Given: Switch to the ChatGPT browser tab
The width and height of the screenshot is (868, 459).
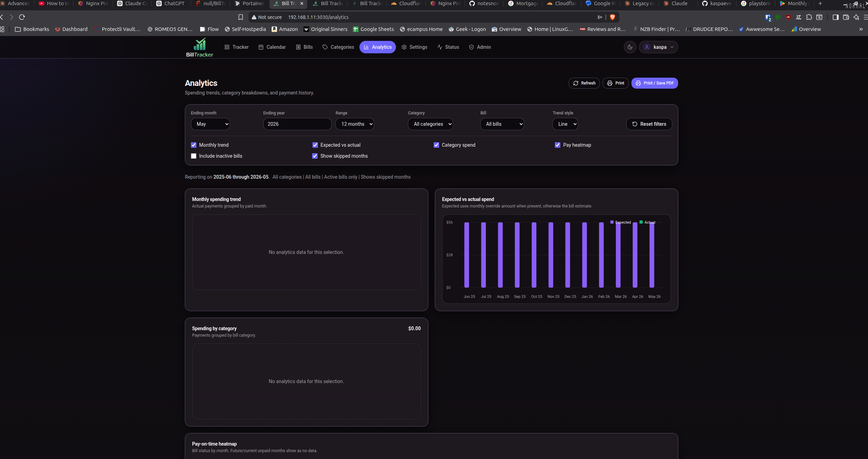Looking at the screenshot, I should point(171,3).
